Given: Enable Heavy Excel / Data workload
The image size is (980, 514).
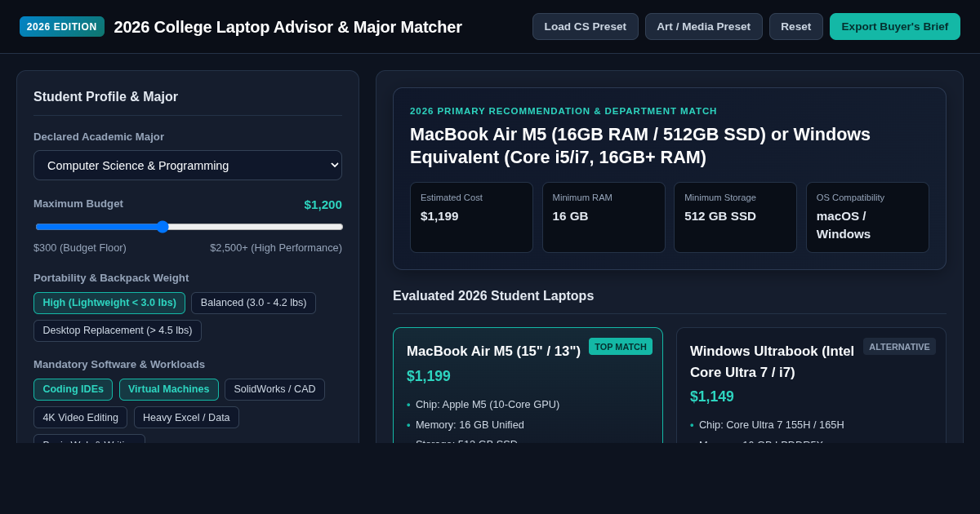Looking at the screenshot, I should point(186,417).
